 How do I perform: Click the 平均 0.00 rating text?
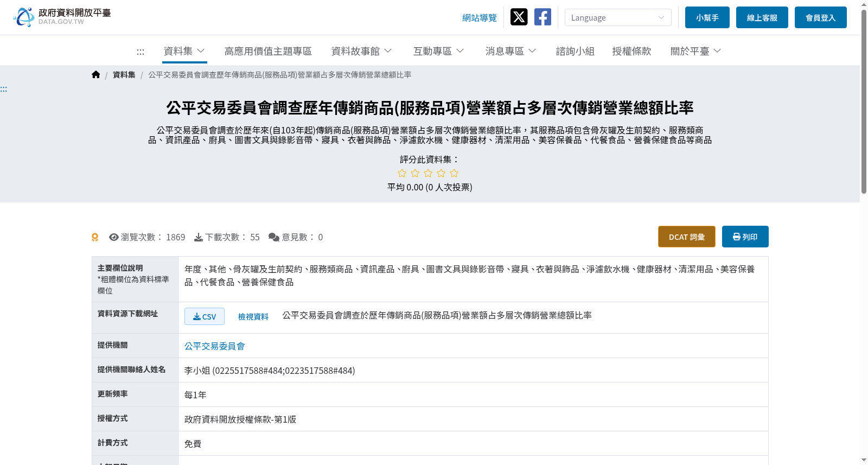(x=430, y=187)
